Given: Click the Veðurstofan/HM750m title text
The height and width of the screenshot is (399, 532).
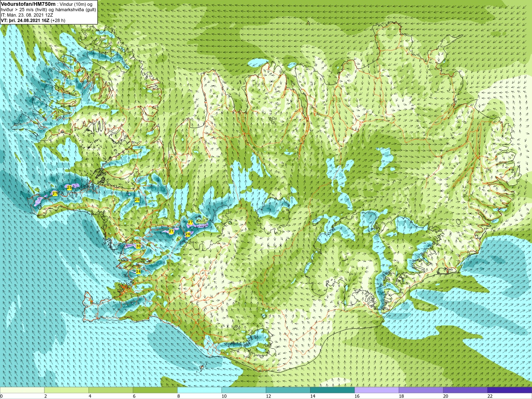Looking at the screenshot, I should pyautogui.click(x=28, y=4).
